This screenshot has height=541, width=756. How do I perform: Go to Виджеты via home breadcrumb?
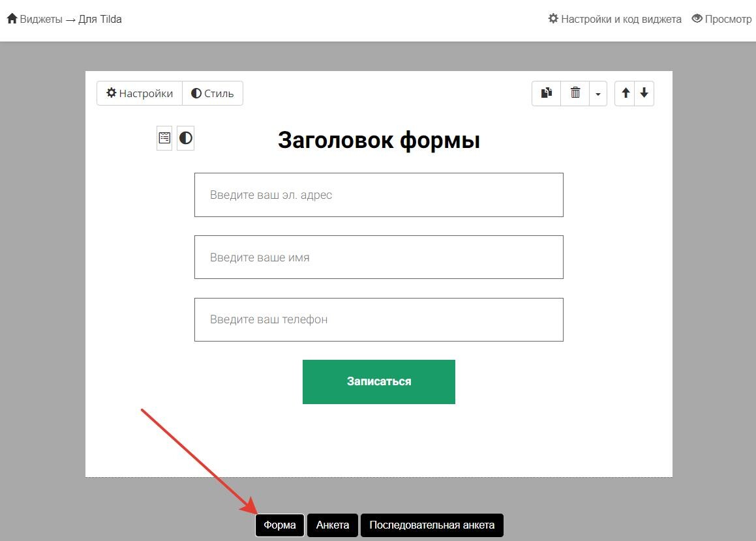pyautogui.click(x=35, y=19)
